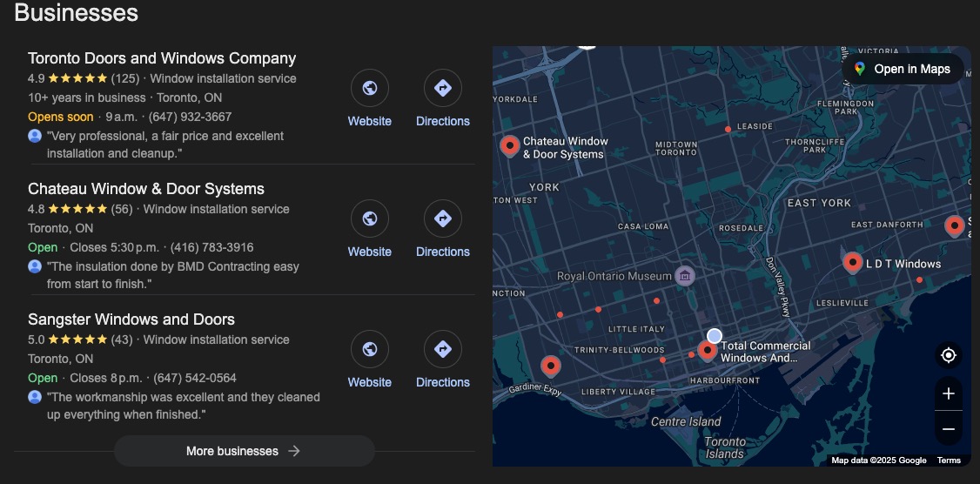Click the "Closes 8 p.m." hours text
This screenshot has height=484, width=980.
coord(106,379)
